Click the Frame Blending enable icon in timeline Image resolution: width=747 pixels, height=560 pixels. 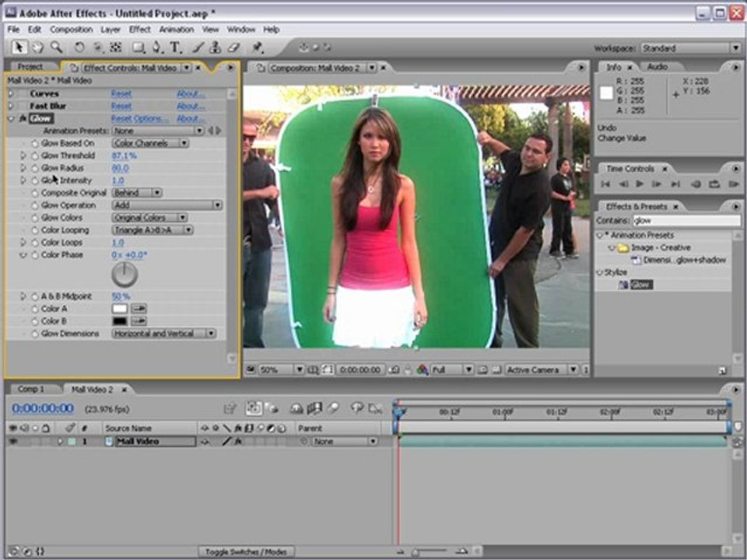pos(314,408)
